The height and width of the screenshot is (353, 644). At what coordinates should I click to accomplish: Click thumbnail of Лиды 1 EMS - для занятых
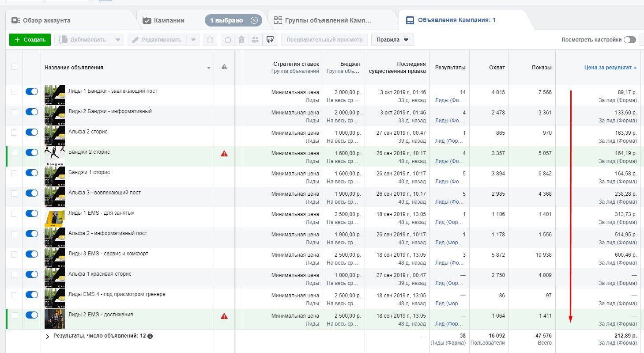pos(55,217)
